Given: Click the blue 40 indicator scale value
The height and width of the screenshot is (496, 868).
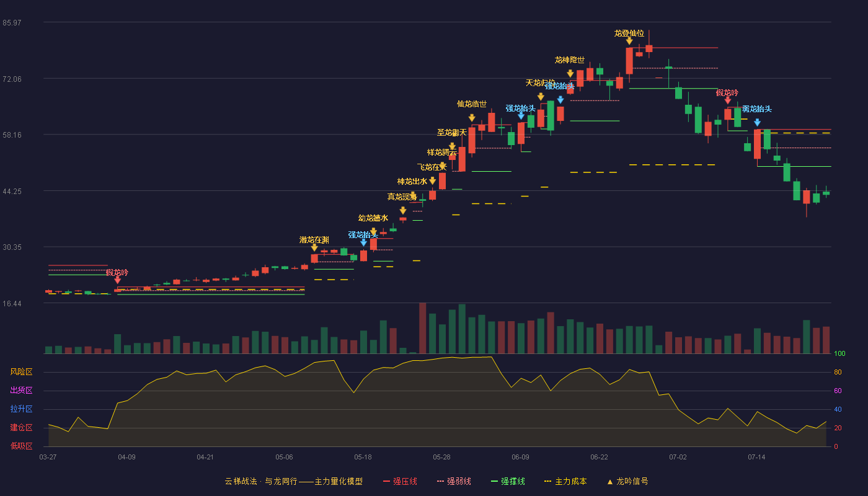Looking at the screenshot, I should [838, 409].
